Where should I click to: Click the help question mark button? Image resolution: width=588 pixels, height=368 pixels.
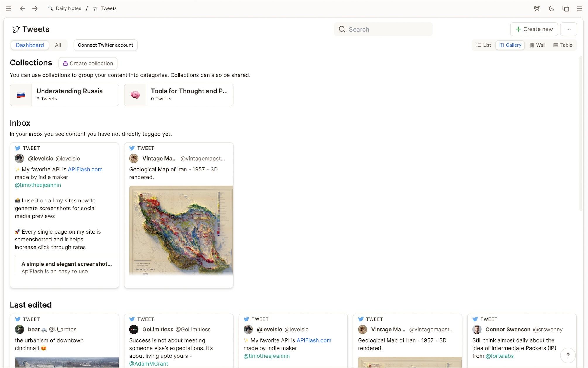[568, 355]
